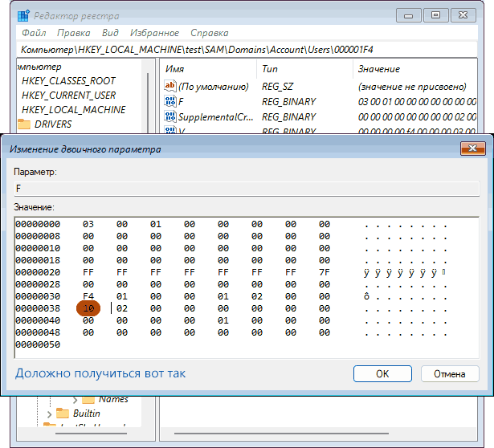The image size is (494, 448).
Task: Click byte 02 next to highlighted byte 10
Action: 122,308
